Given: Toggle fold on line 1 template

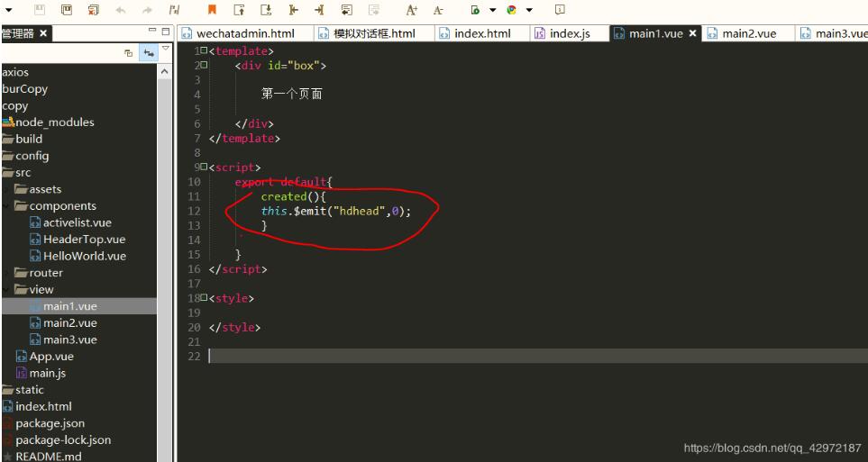Looking at the screenshot, I should click(x=205, y=50).
